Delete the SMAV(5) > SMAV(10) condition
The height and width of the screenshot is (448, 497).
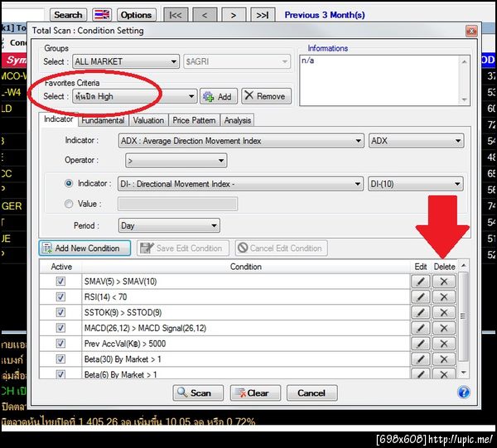coord(444,281)
